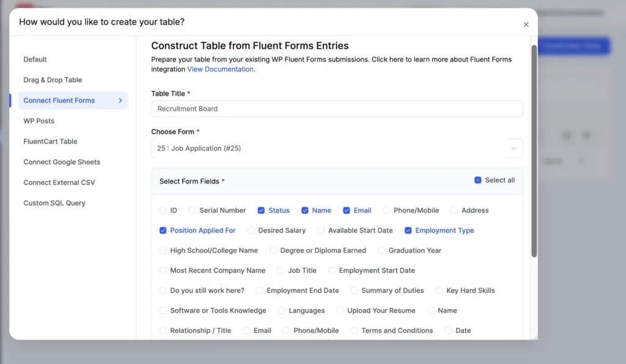This screenshot has width=626, height=364.
Task: Check Name checkbox after Upload Your Resume
Action: pos(430,311)
